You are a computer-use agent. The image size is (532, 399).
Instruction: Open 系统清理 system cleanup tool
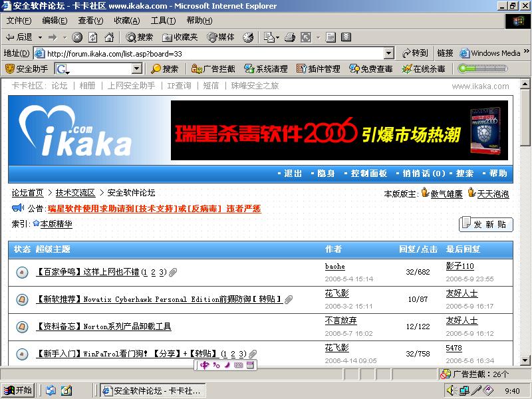(x=265, y=69)
